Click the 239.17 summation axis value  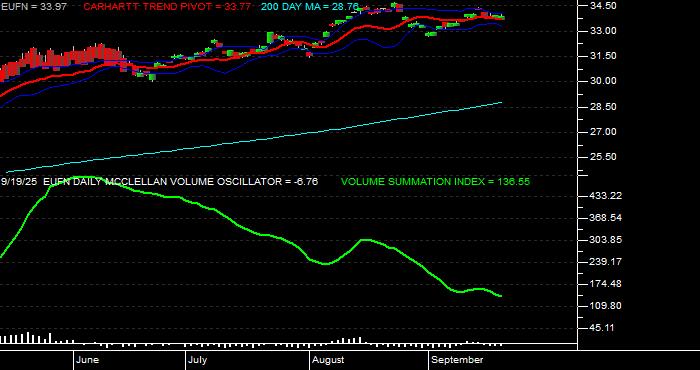click(x=606, y=262)
